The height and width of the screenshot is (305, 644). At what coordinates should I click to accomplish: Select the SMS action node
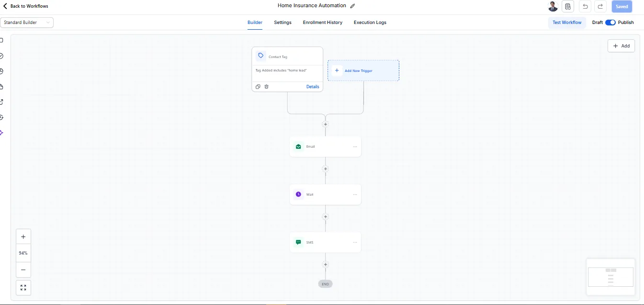click(325, 242)
